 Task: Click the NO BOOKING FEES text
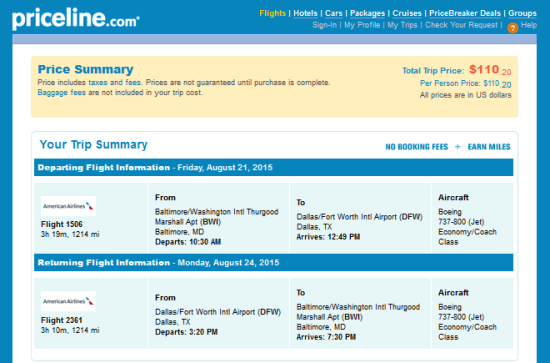pyautogui.click(x=417, y=147)
